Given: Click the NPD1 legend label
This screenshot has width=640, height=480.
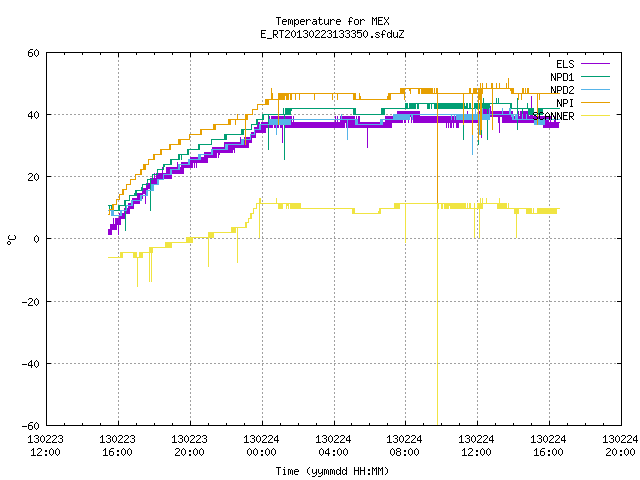Looking at the screenshot, I should point(562,77).
